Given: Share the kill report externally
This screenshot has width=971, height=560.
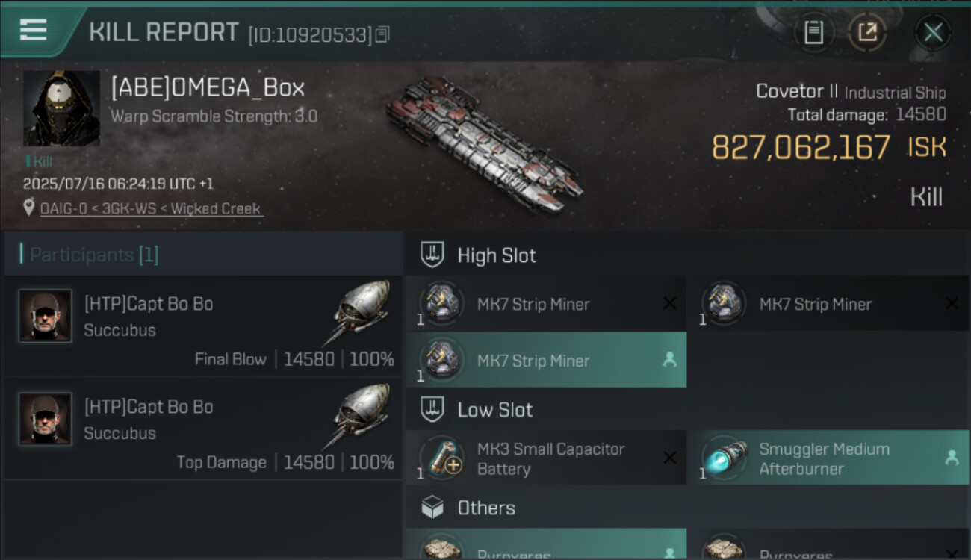Looking at the screenshot, I should 866,32.
